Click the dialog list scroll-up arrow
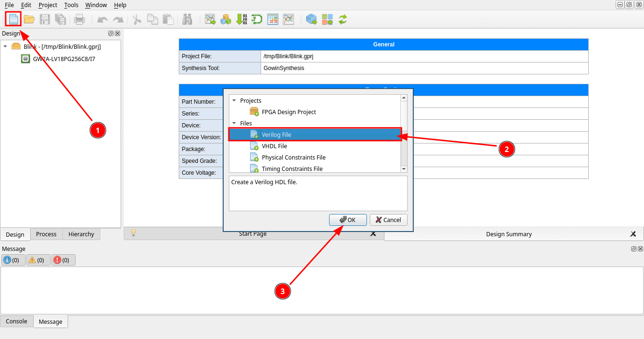Image resolution: width=644 pixels, height=339 pixels. [x=404, y=98]
